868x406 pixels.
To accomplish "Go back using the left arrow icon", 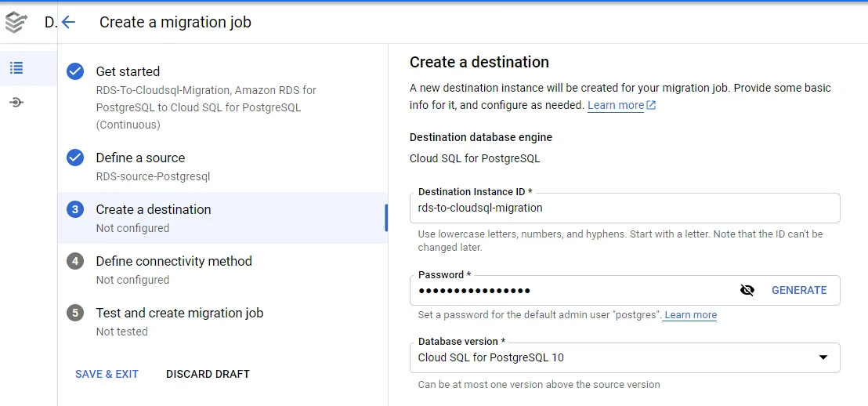I will tap(68, 22).
